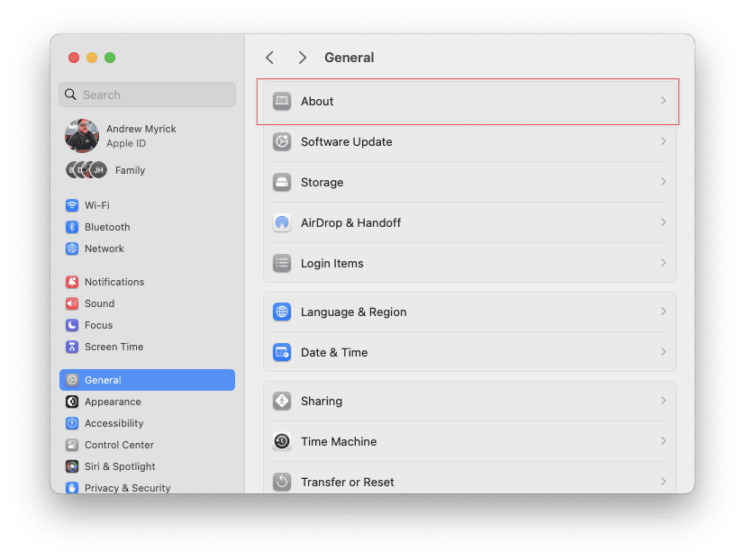This screenshot has width=745, height=560.
Task: Open Family sharing settings
Action: click(x=148, y=170)
